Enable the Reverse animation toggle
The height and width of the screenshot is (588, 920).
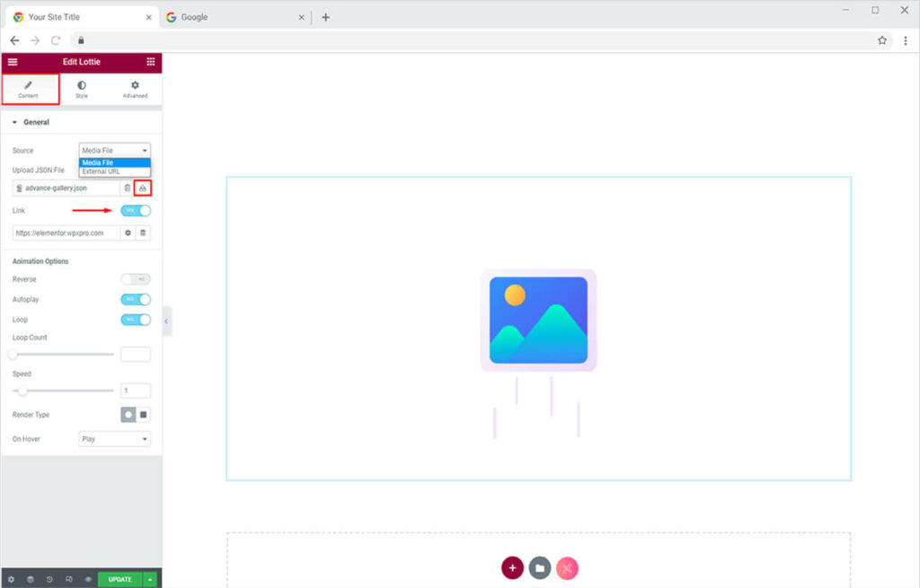136,279
